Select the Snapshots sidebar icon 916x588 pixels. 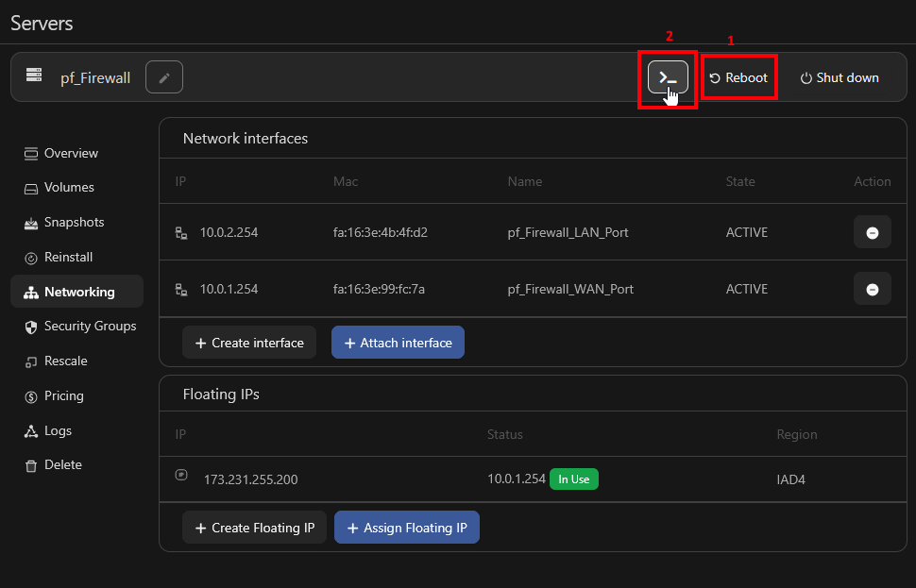tap(29, 222)
